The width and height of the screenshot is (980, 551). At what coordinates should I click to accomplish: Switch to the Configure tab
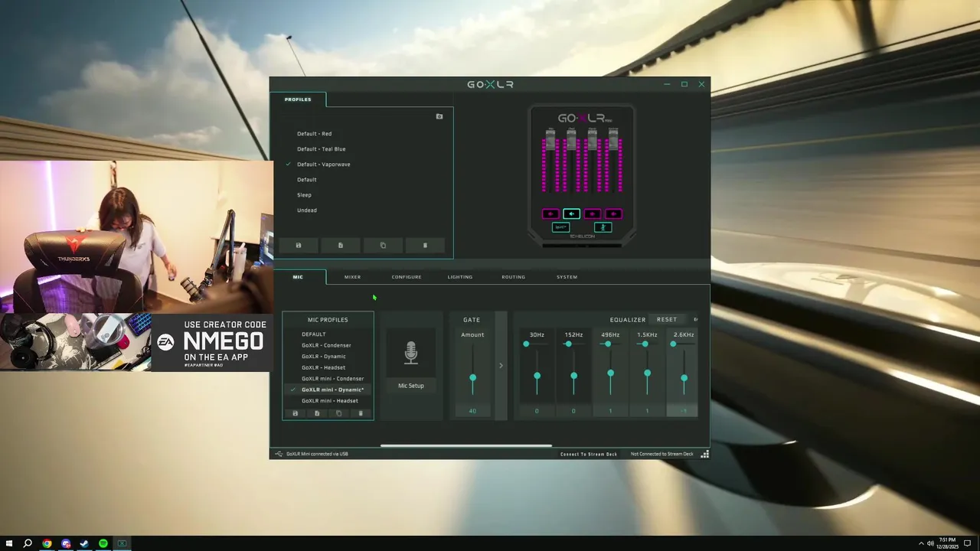click(407, 277)
